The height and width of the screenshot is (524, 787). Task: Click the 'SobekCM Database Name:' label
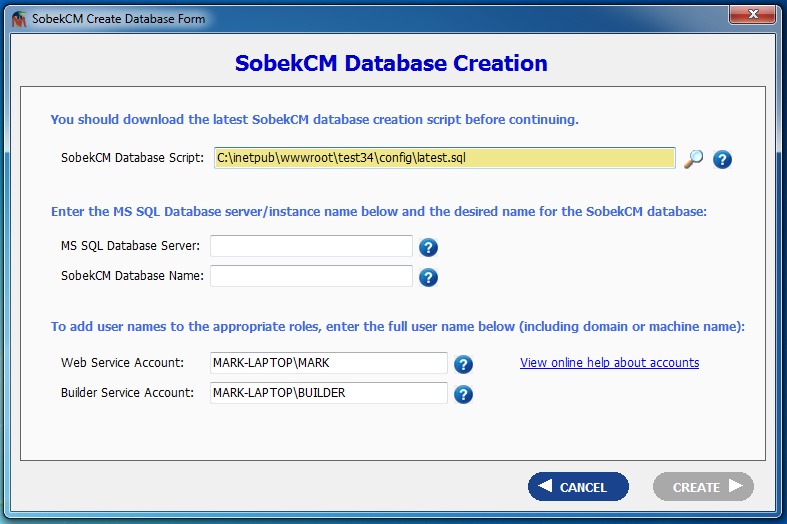tap(133, 276)
